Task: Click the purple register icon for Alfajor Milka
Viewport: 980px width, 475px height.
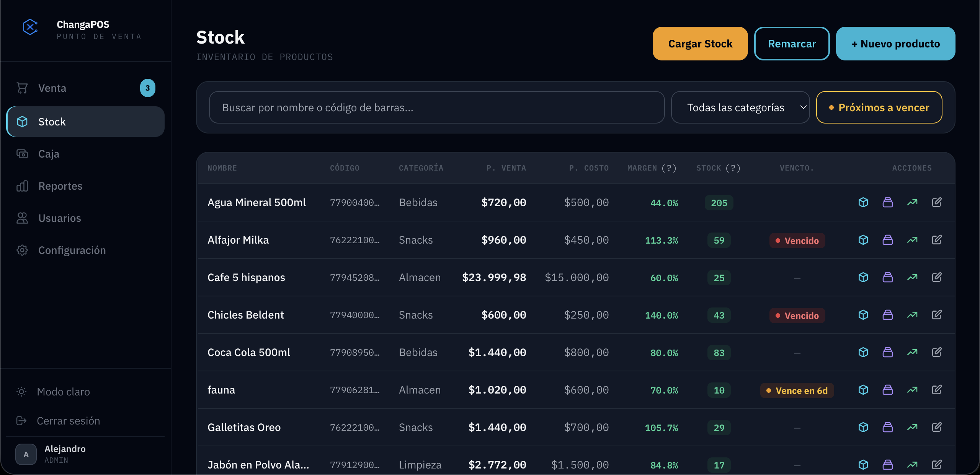Action: click(887, 240)
